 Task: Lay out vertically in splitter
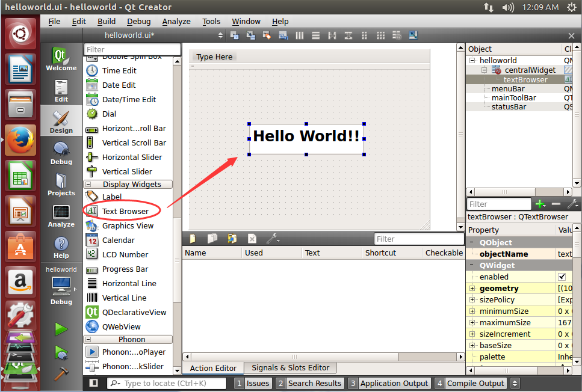tap(348, 35)
